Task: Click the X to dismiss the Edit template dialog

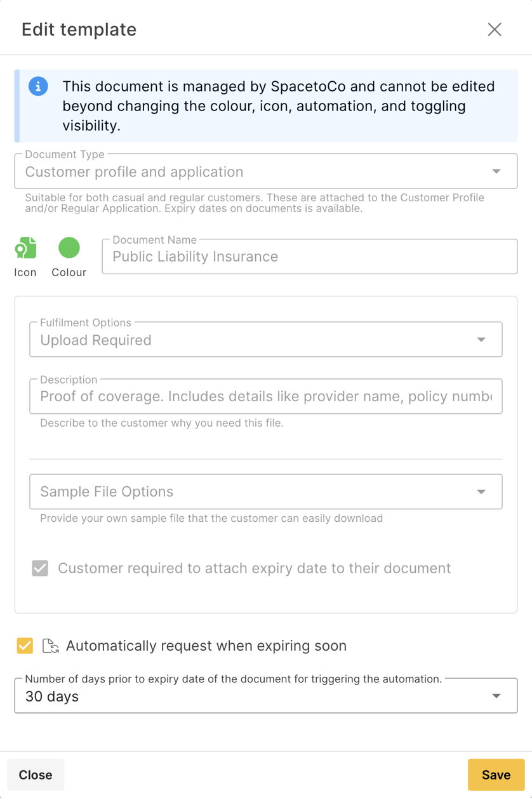Action: pos(495,29)
